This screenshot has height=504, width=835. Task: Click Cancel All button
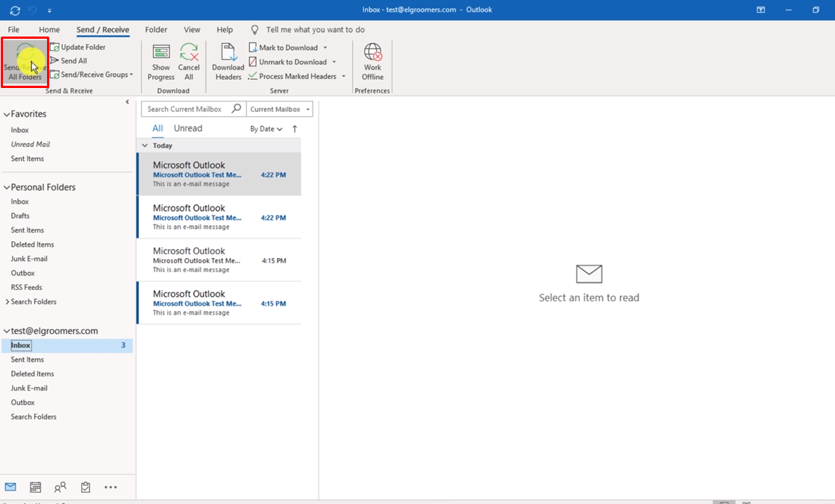(x=189, y=63)
